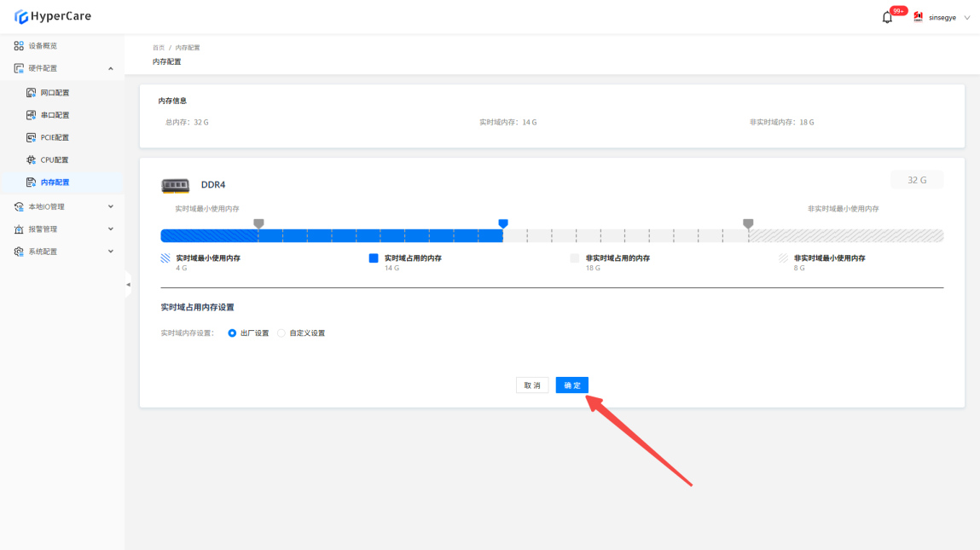Expand the 系统配置 menu chevron
The height and width of the screenshot is (550, 980).
(111, 252)
